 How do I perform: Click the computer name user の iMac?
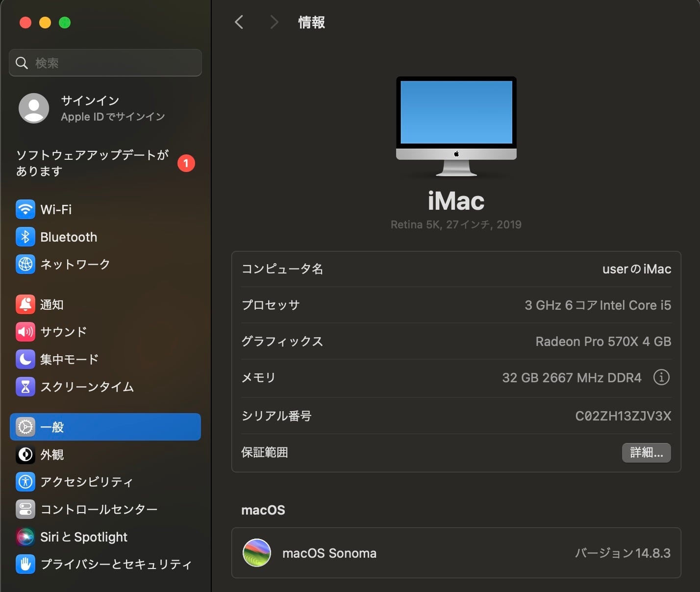tap(636, 269)
